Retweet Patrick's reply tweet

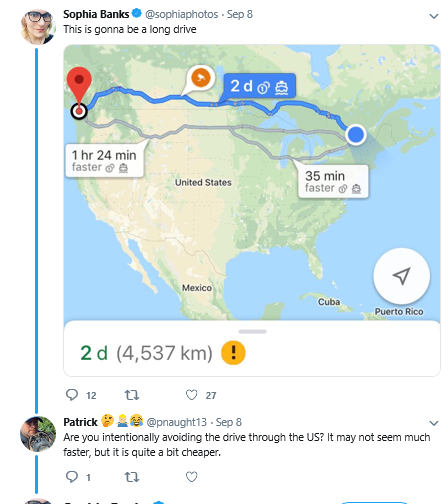(132, 477)
